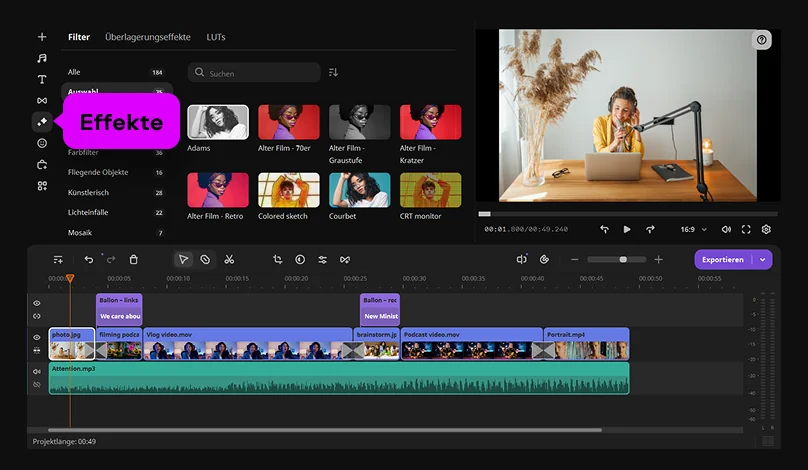Open the sort order menu beside search
Image resolution: width=808 pixels, height=470 pixels.
[333, 73]
